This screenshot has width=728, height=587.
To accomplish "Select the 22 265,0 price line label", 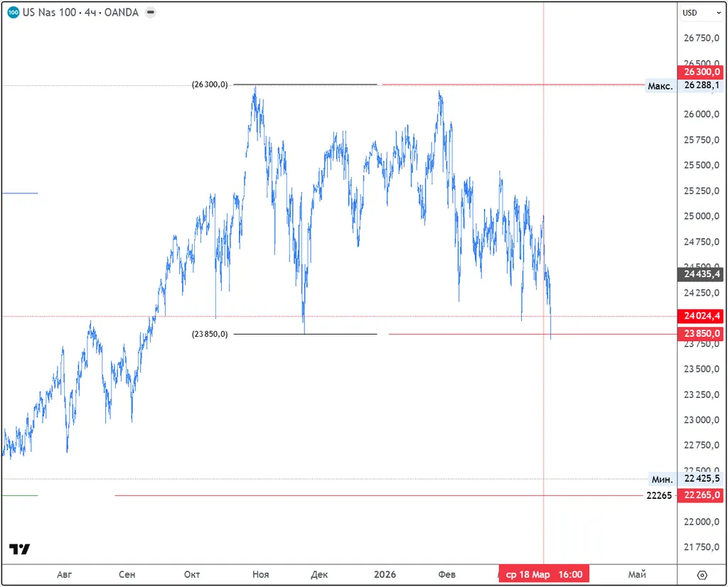I will (x=700, y=495).
